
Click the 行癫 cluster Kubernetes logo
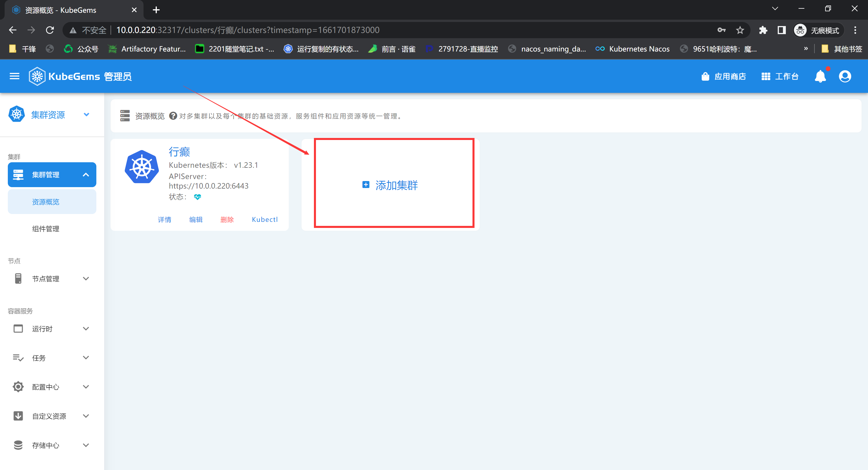[x=142, y=167]
